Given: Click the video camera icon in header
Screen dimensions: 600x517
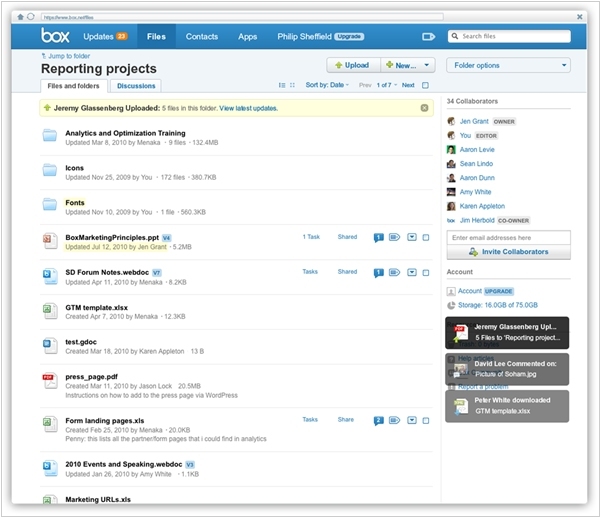Looking at the screenshot, I should (x=429, y=37).
